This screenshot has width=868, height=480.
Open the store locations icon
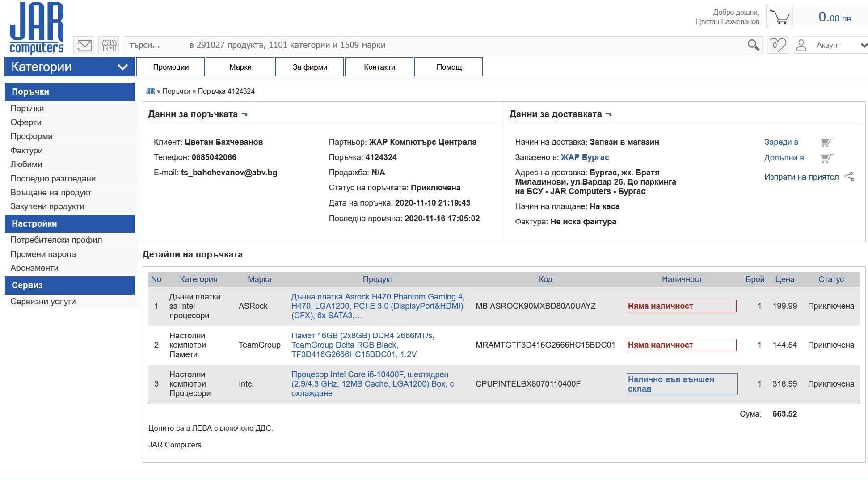point(109,45)
